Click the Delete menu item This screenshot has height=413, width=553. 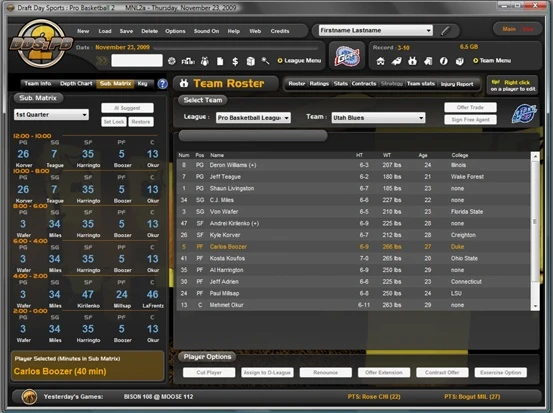click(150, 31)
